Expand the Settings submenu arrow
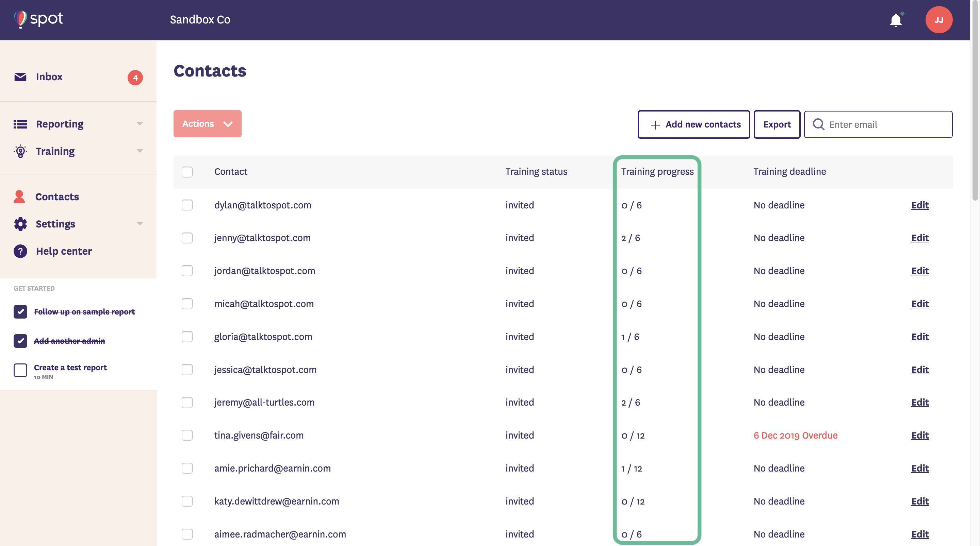The height and width of the screenshot is (546, 980). 140,224
